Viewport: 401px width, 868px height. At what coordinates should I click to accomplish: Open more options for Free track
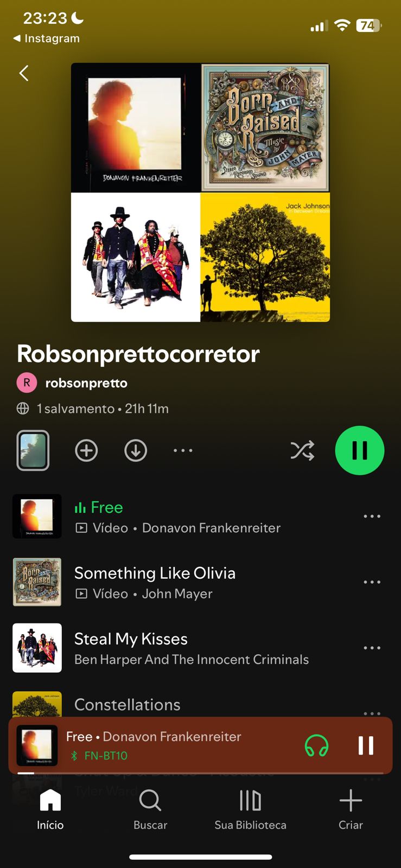click(x=372, y=516)
